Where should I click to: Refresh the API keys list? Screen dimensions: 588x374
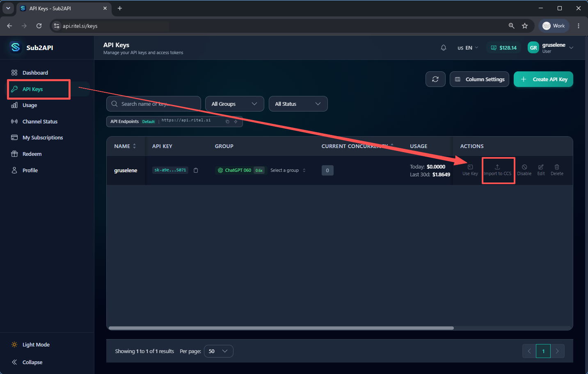point(435,79)
